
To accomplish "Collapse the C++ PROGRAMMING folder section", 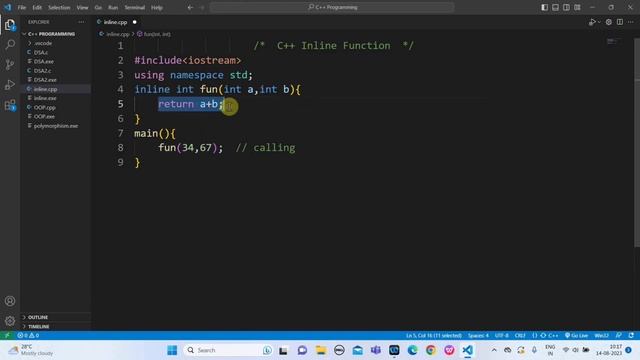I will (x=51, y=34).
